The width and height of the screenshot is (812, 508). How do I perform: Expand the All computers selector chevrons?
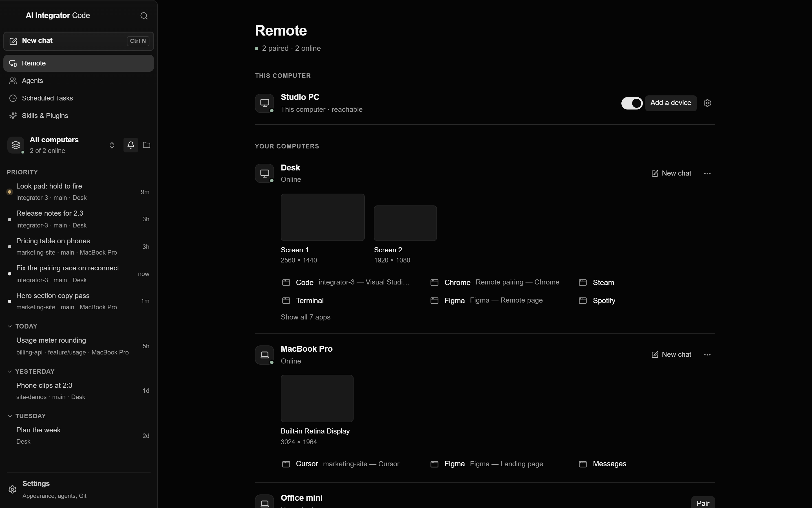tap(112, 145)
